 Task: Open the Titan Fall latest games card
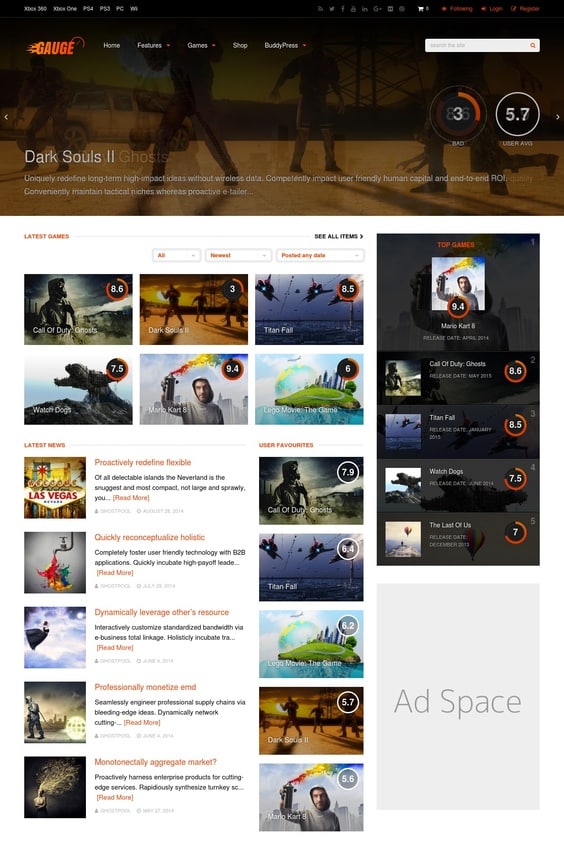click(309, 309)
